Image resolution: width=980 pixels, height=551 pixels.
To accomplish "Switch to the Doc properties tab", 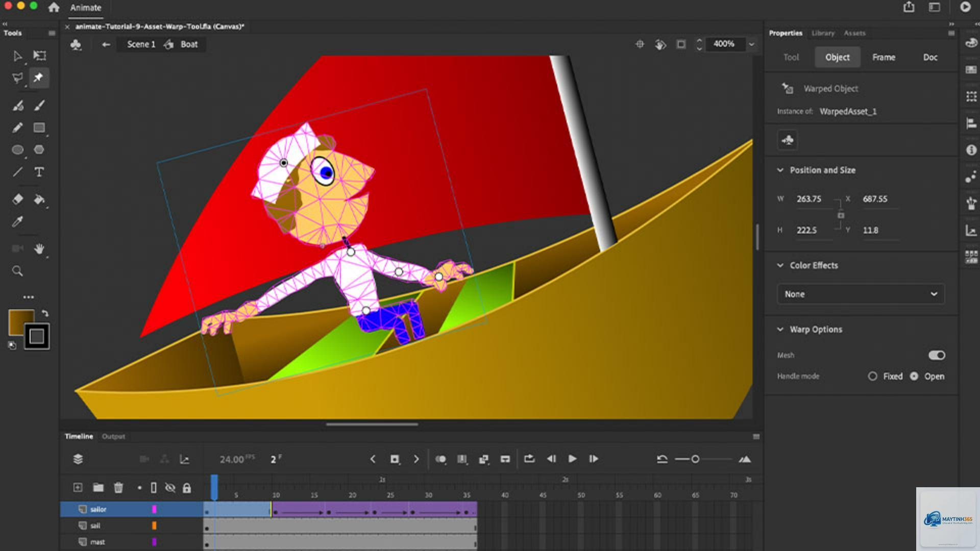I will pyautogui.click(x=930, y=57).
